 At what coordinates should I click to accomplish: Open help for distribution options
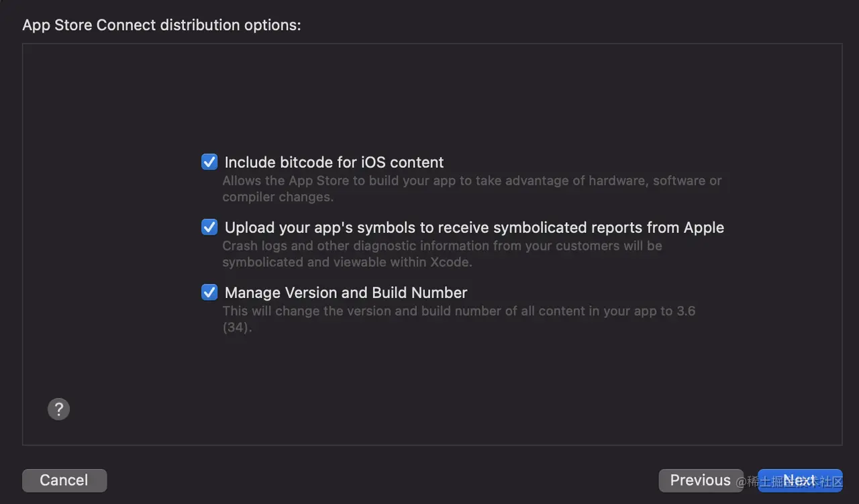pos(58,409)
